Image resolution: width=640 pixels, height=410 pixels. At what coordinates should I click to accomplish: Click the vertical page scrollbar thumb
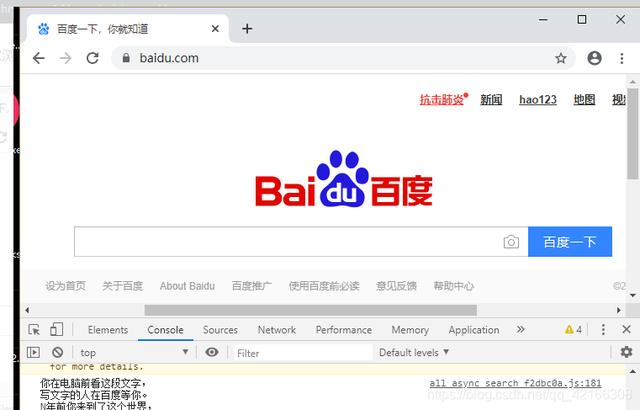[633, 134]
